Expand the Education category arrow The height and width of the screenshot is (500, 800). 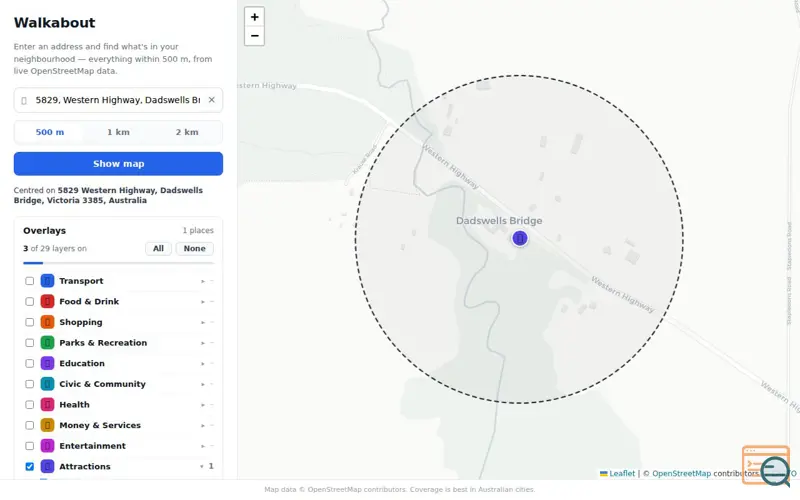pyautogui.click(x=203, y=363)
